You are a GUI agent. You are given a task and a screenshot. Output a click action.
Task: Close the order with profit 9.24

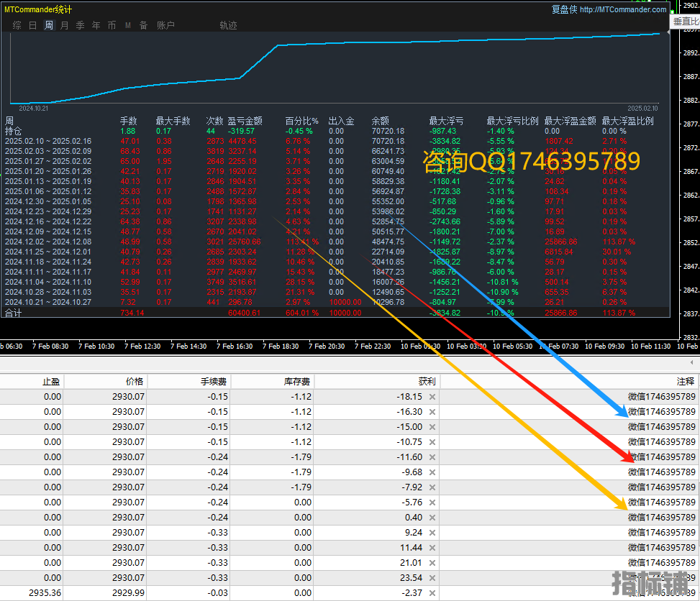click(432, 533)
